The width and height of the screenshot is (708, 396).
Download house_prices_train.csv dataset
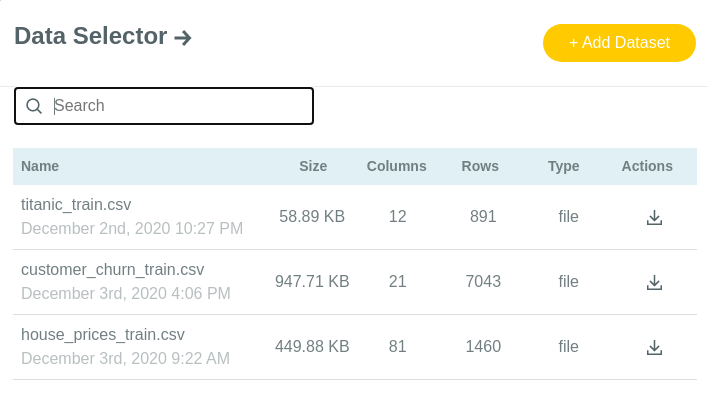click(x=654, y=347)
